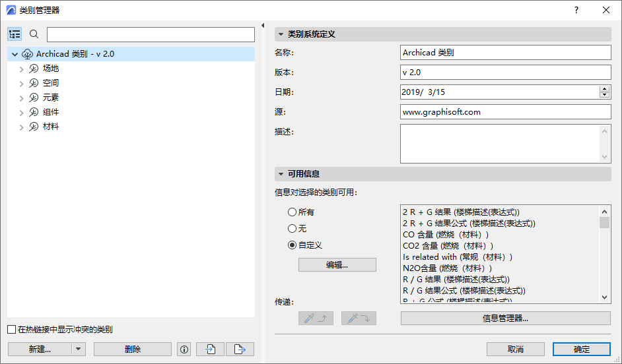
Task: Increase the date with the up stepper
Action: pyautogui.click(x=605, y=89)
